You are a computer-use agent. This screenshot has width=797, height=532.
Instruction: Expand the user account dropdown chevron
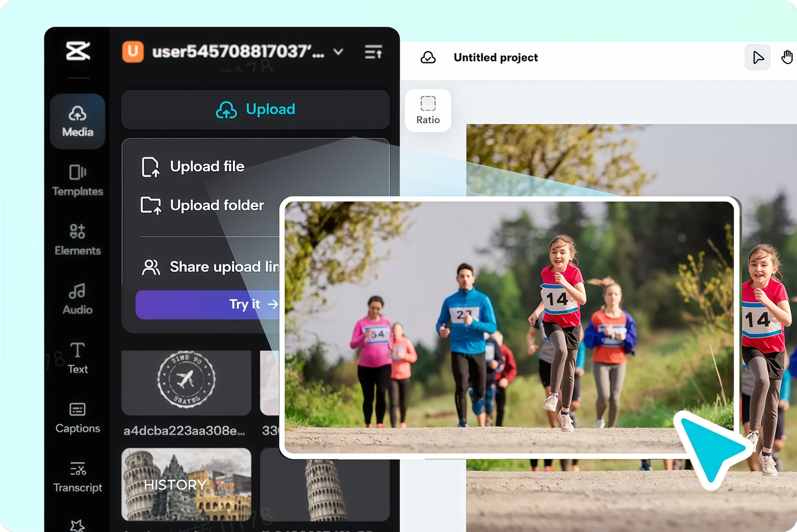pos(339,52)
